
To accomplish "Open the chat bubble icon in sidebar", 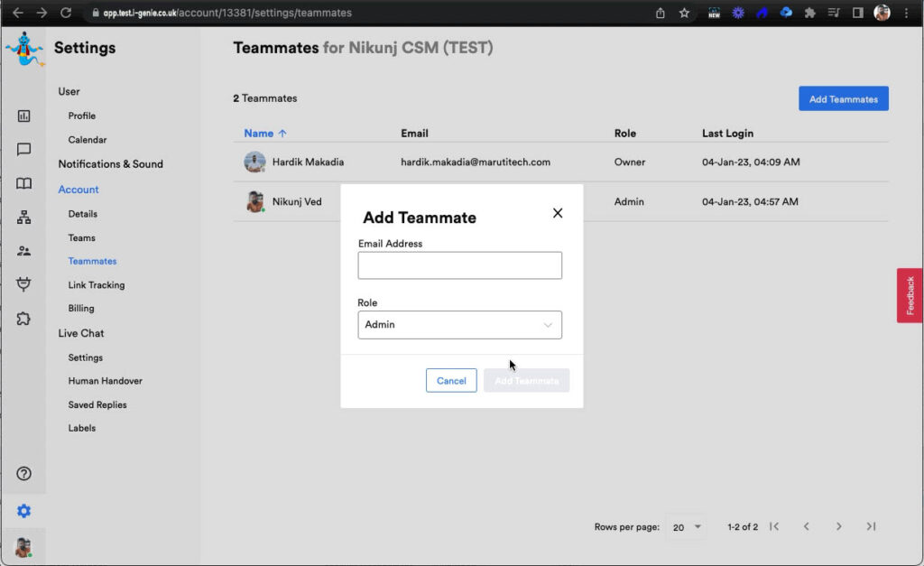I will point(23,150).
